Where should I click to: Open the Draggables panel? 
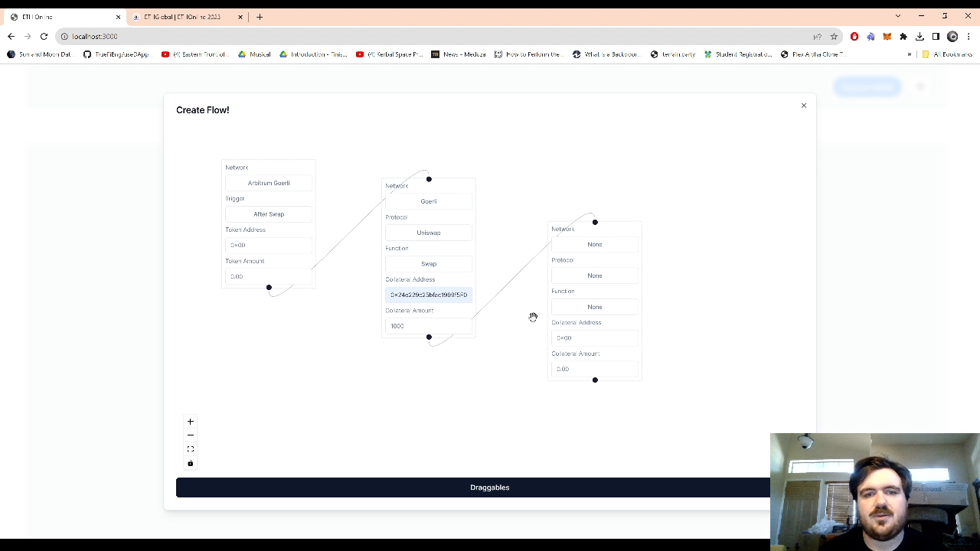[490, 487]
